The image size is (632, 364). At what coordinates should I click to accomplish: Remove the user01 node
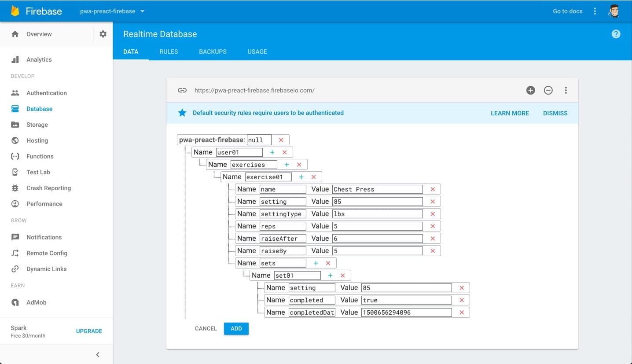click(284, 152)
